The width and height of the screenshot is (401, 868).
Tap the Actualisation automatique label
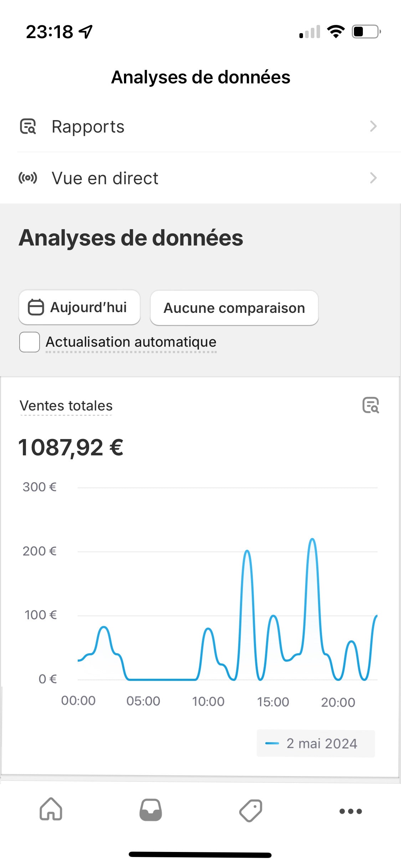tap(131, 342)
